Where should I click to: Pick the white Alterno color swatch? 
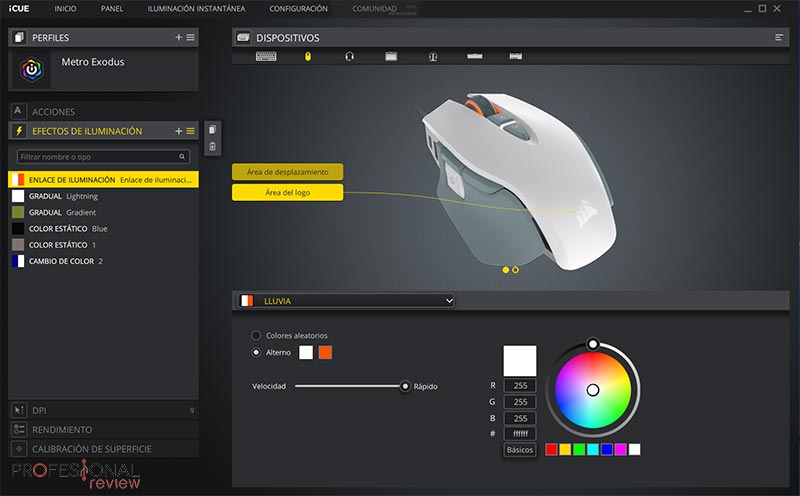pyautogui.click(x=306, y=352)
